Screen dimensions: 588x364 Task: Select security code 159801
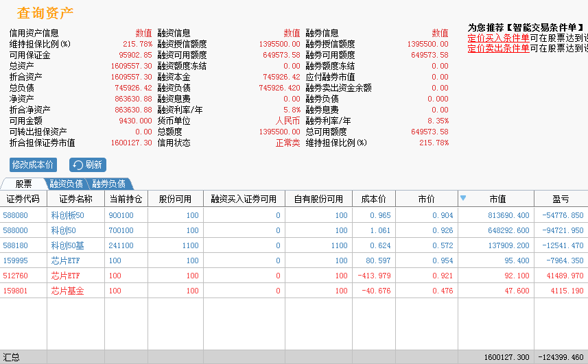(15, 291)
